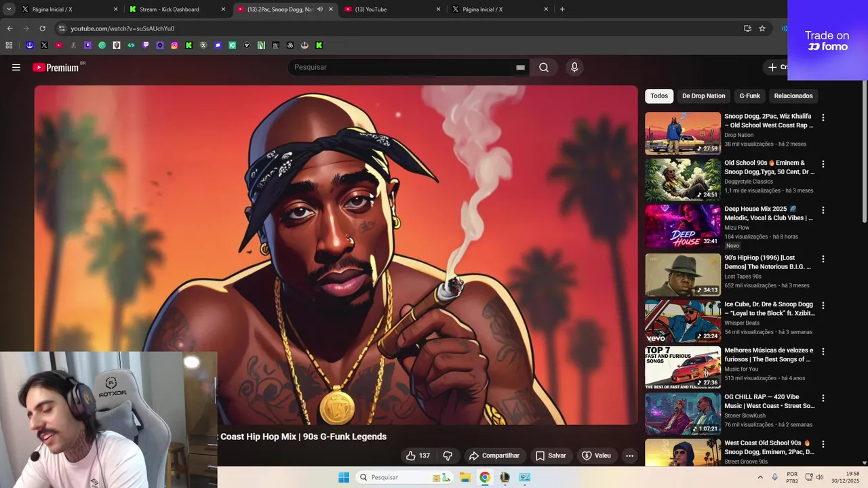The image size is (868, 488).
Task: Open more actions three-dot menu under video
Action: pos(629,455)
